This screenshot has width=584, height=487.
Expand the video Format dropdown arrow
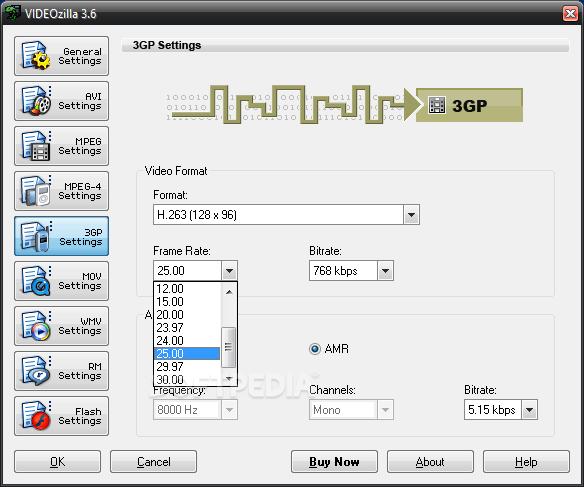click(411, 215)
